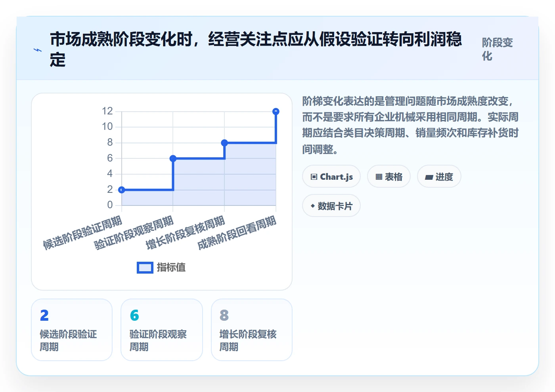
Task: Click the number 6 on the second card
Action: click(134, 315)
